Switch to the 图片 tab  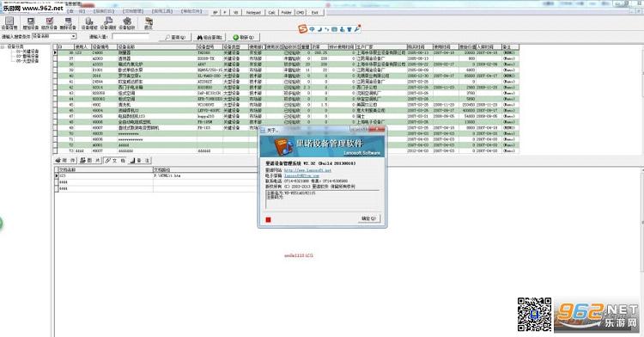90,160
